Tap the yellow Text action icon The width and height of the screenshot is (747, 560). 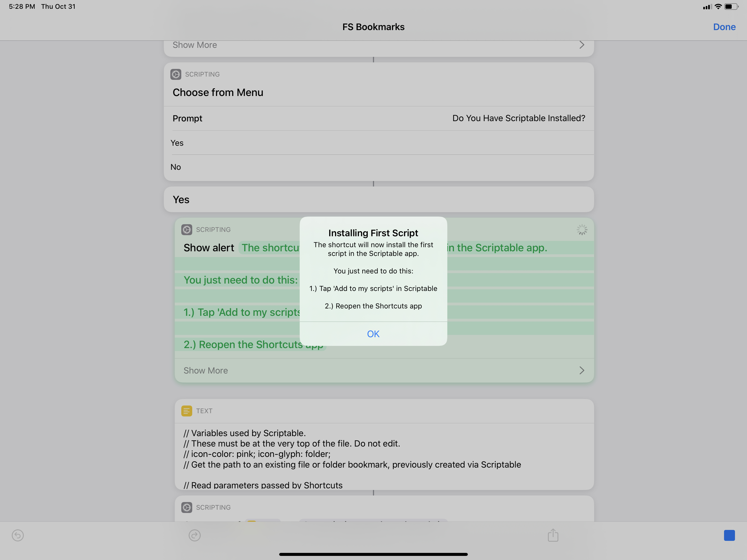point(187,411)
